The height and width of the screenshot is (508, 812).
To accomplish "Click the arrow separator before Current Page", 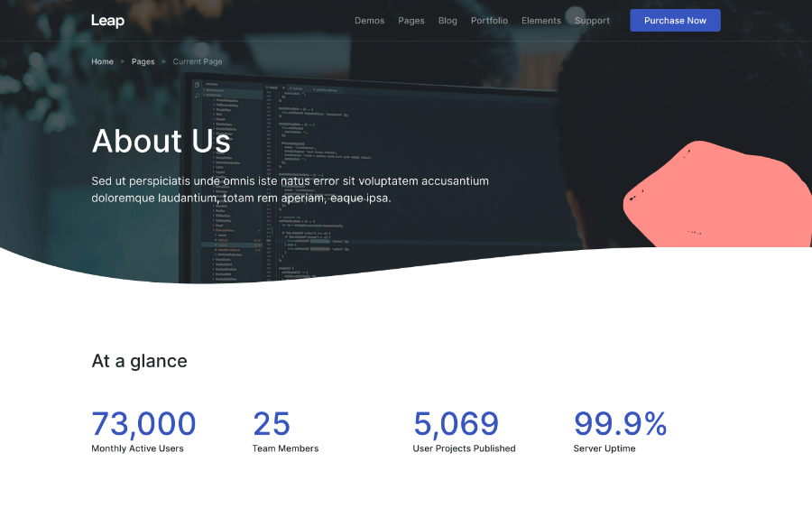I will click(x=164, y=62).
